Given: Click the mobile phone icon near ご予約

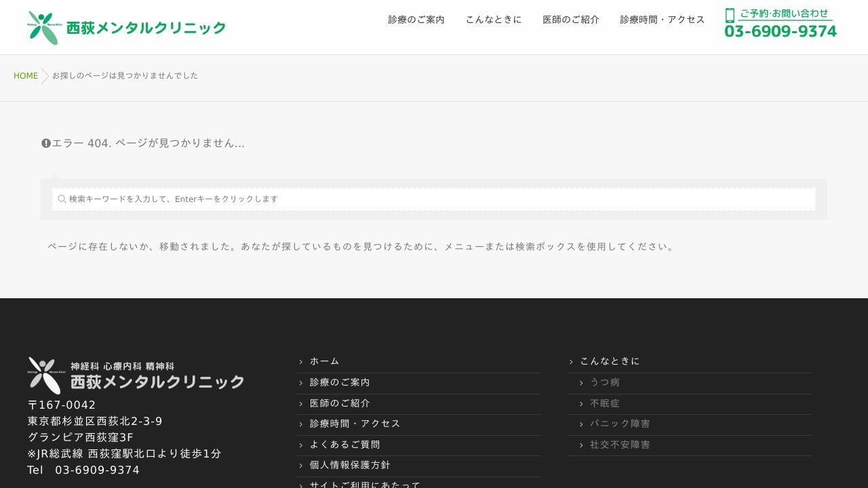Looking at the screenshot, I should 729,14.
